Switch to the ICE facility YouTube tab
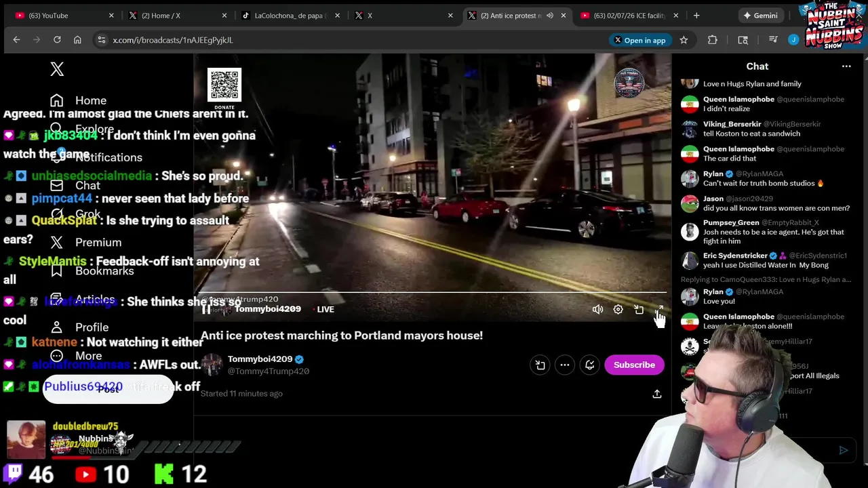Image resolution: width=868 pixels, height=488 pixels. [629, 16]
